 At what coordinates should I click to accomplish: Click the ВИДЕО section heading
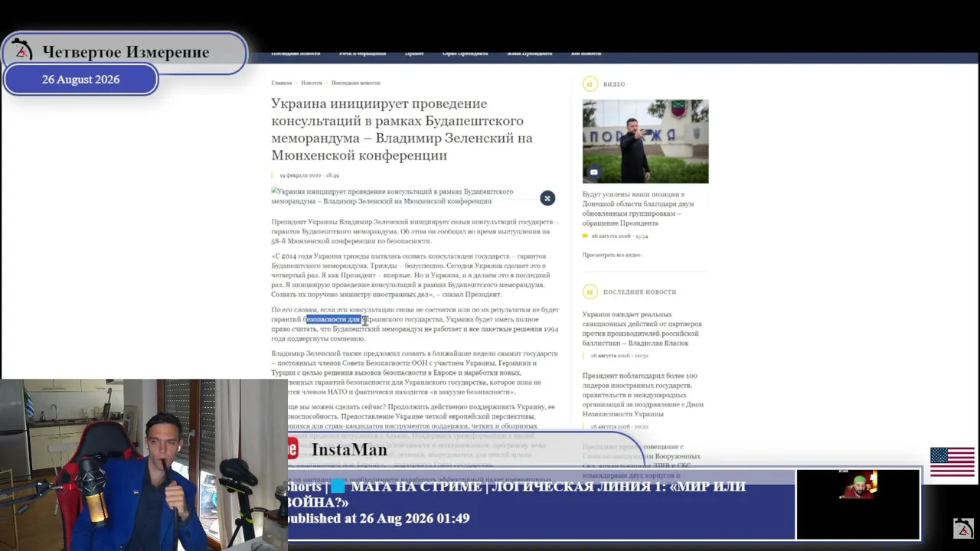pos(614,84)
